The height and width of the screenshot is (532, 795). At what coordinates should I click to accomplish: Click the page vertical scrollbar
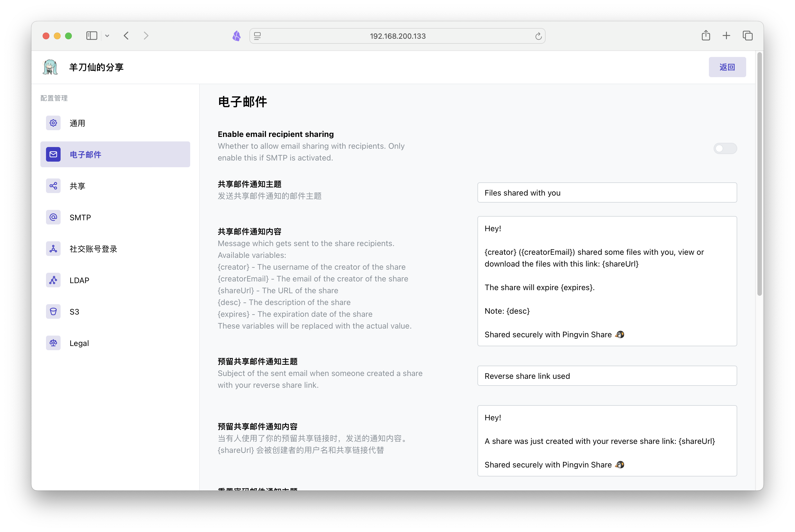(759, 173)
